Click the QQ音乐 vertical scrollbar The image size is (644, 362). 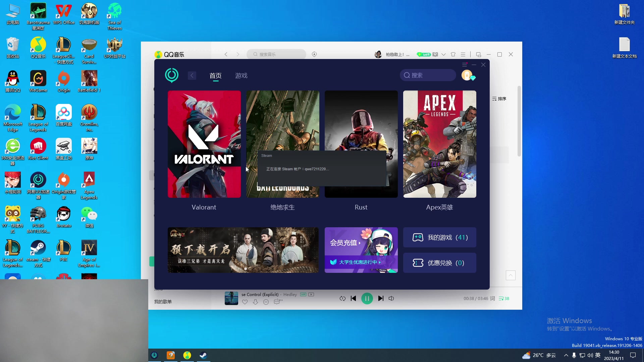point(519,121)
